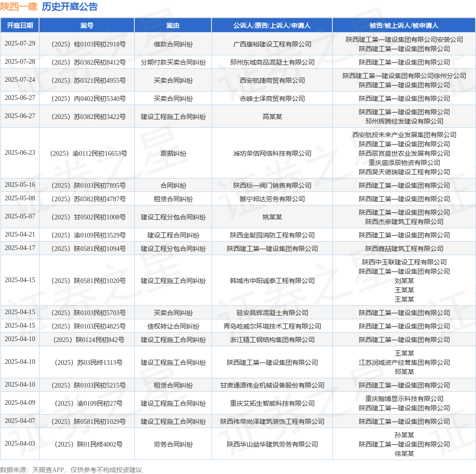Click plaintiff 赤峰士泽商贸有限公司
This screenshot has width=476, height=474.
[272, 99]
